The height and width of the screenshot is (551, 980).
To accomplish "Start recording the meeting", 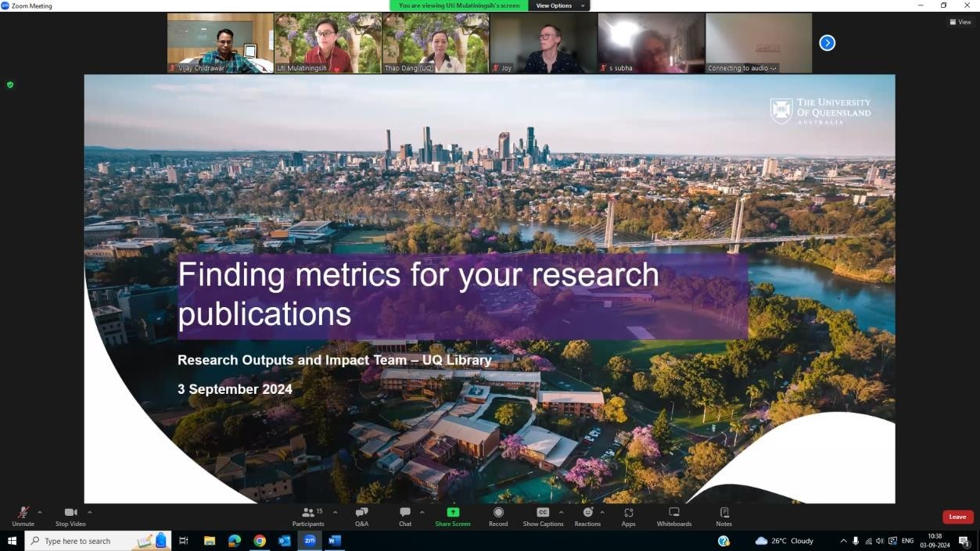I will tap(498, 517).
